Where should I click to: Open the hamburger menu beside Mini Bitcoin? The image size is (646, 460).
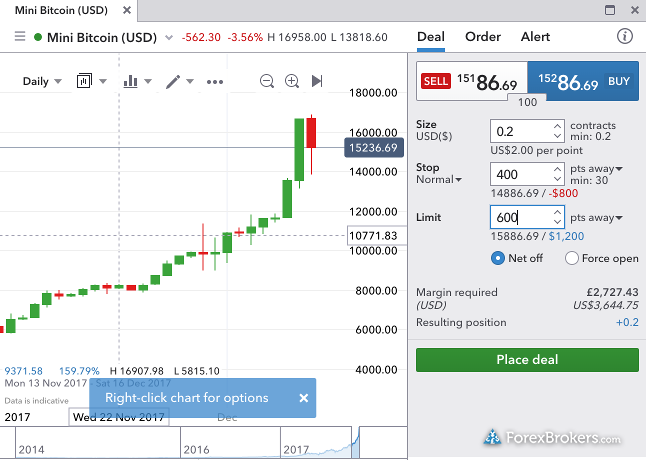20,37
